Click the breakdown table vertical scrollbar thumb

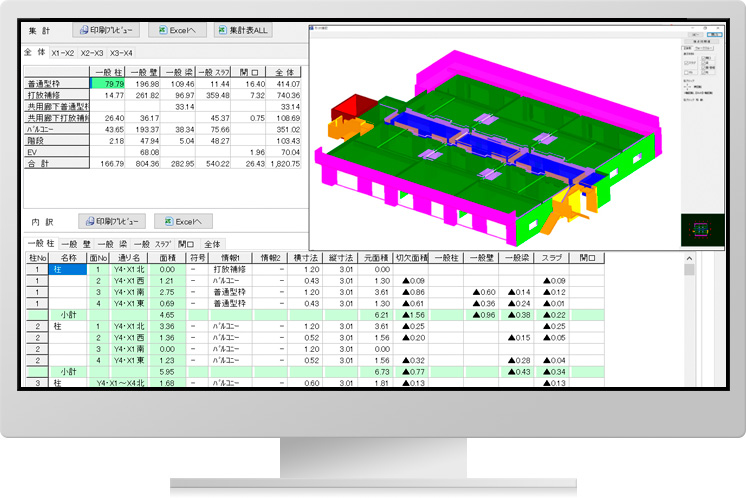(689, 270)
